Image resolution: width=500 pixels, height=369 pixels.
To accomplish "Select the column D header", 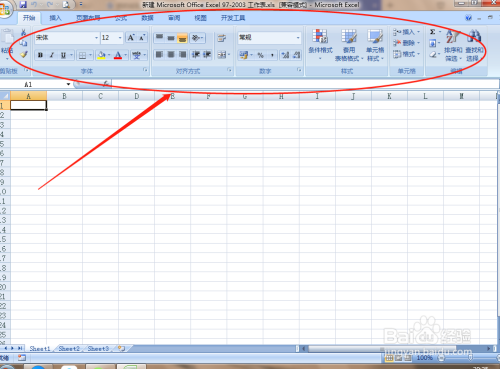I will pos(137,96).
